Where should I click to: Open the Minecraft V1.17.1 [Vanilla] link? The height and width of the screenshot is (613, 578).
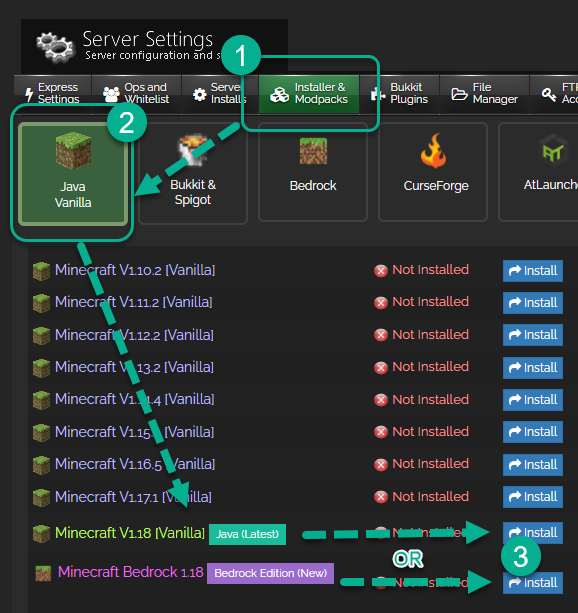(x=133, y=497)
